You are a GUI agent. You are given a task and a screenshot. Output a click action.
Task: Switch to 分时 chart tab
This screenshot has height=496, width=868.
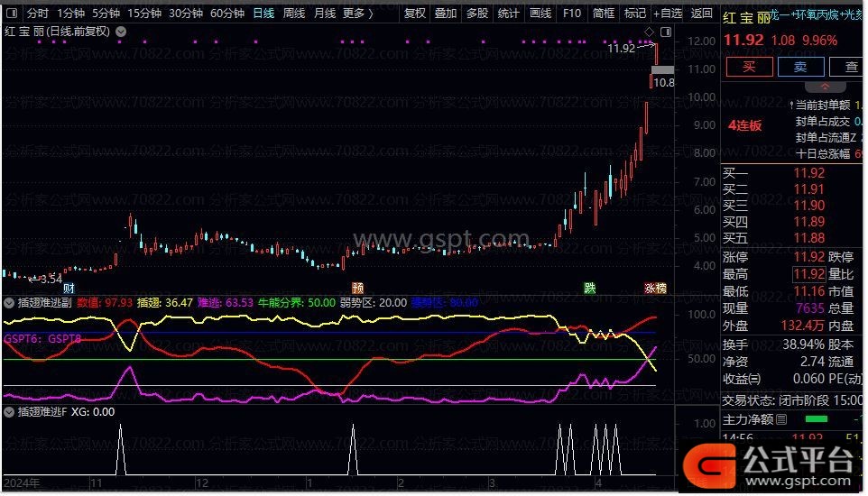[x=38, y=13]
